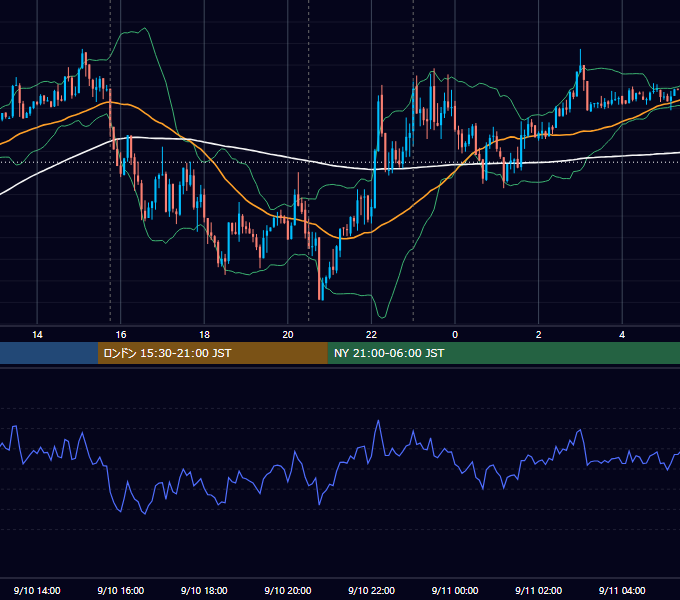Click the 9/11 00:00 time label
Viewport: 680px width, 600px height.
tap(455, 590)
